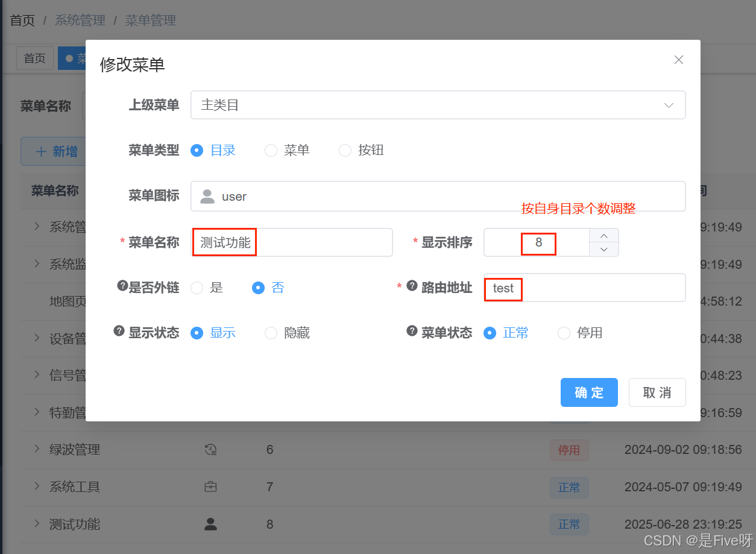
Task: Click the 新增 button behind the dialog
Action: (x=53, y=151)
